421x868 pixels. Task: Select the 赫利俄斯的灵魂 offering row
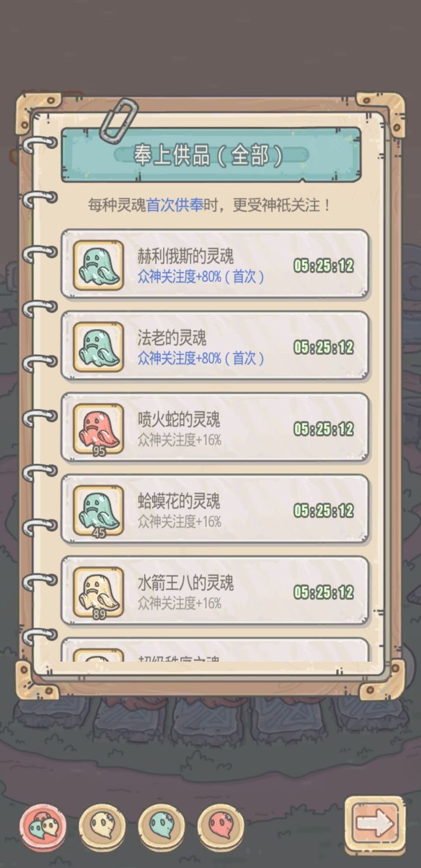215,265
